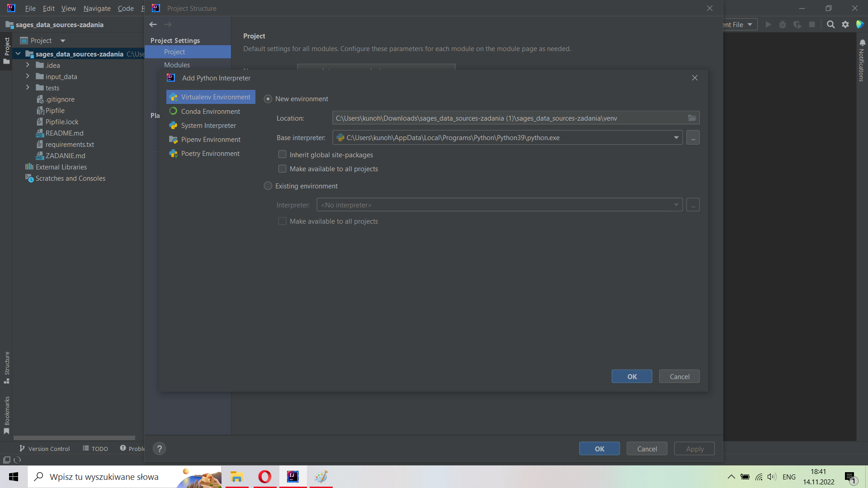Click the Poetry Environment icon

(175, 153)
